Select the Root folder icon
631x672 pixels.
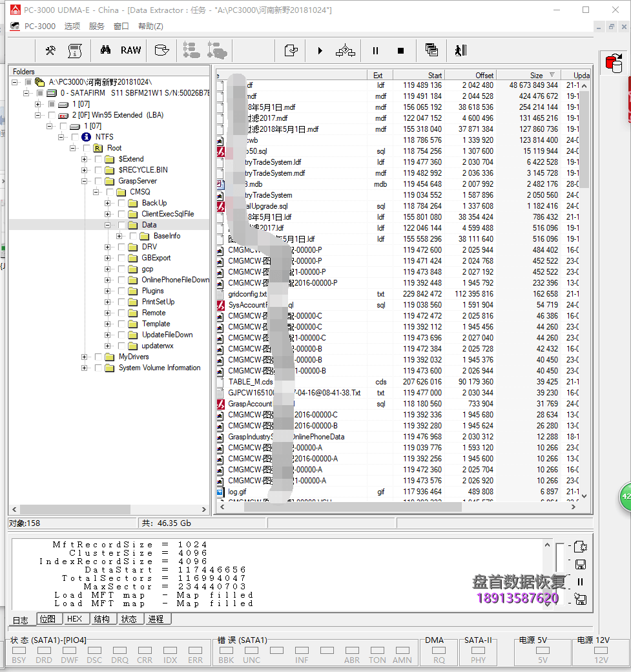(98, 148)
